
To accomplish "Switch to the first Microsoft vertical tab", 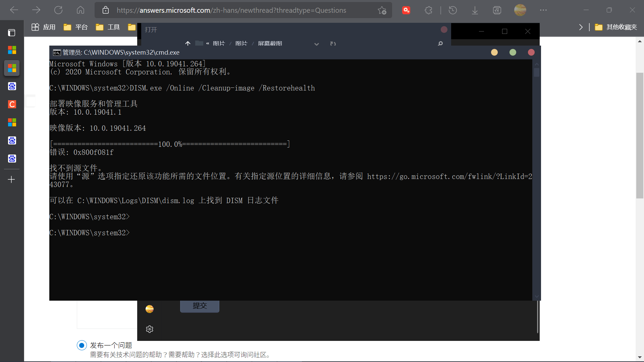I will [12, 50].
